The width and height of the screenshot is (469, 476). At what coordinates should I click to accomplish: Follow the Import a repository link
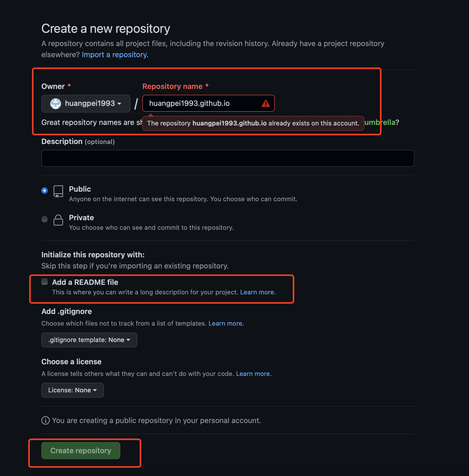tap(115, 55)
